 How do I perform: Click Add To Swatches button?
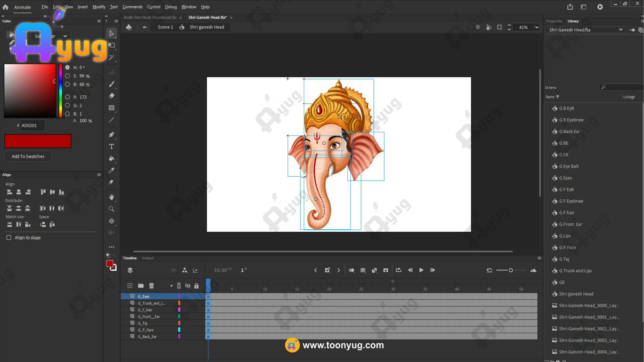[x=28, y=156]
